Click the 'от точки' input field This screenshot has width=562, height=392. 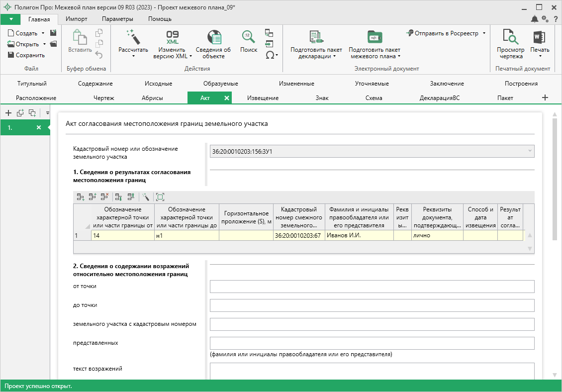click(372, 287)
